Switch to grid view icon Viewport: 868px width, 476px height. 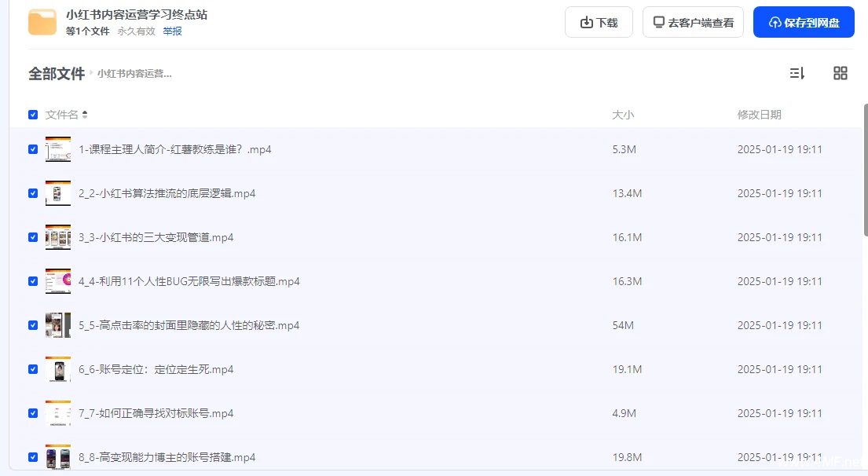840,73
